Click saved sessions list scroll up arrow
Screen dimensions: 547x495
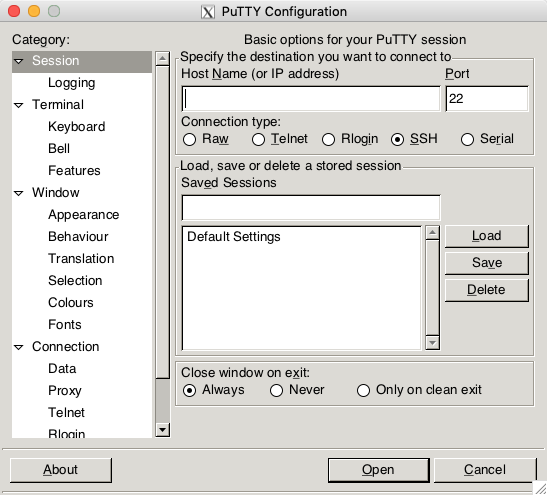(x=433, y=232)
